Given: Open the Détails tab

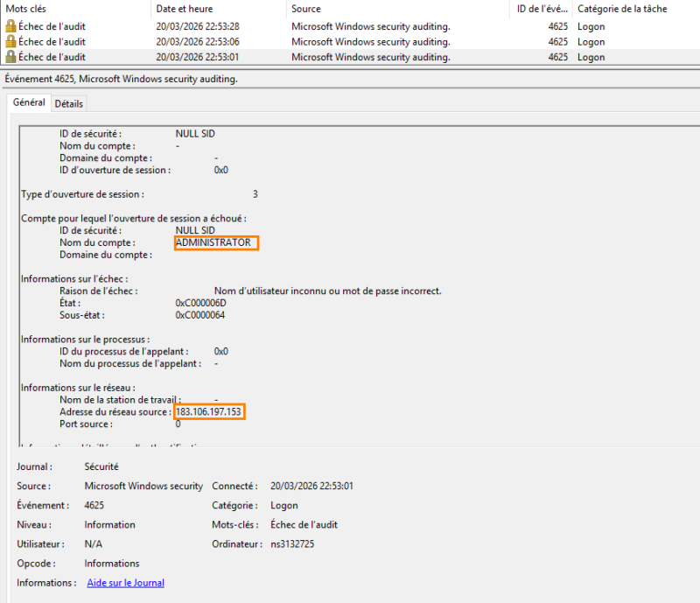Looking at the screenshot, I should [69, 103].
